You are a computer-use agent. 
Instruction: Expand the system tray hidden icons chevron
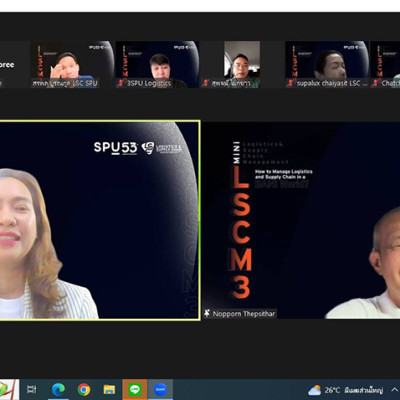pos(394,389)
